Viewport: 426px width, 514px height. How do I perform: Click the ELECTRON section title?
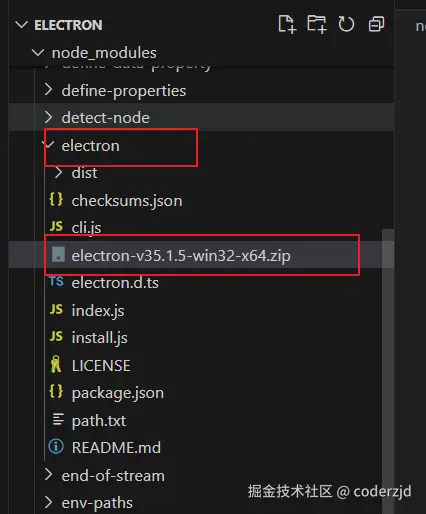(x=68, y=25)
